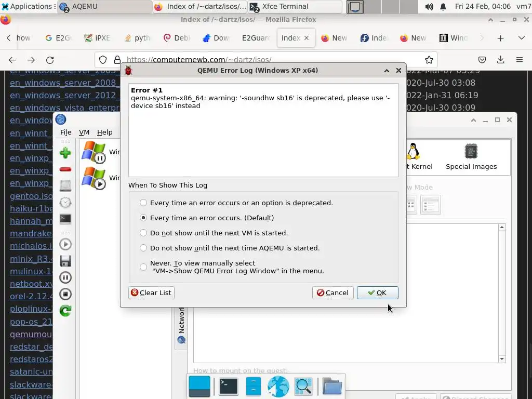Screen dimensions: 532x399
Task: Click the red minus Delete VM icon
Action: pyautogui.click(x=65, y=169)
